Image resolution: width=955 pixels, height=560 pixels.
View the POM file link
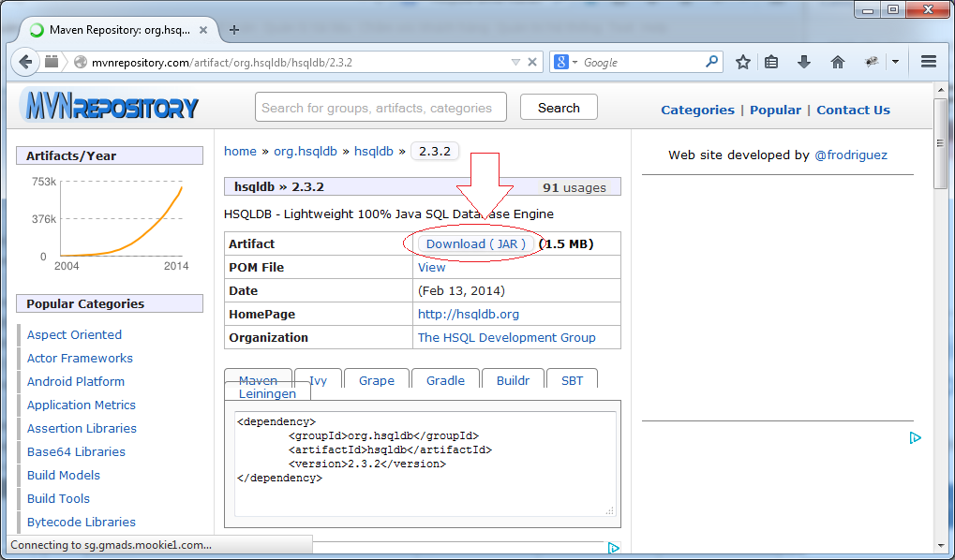point(431,268)
